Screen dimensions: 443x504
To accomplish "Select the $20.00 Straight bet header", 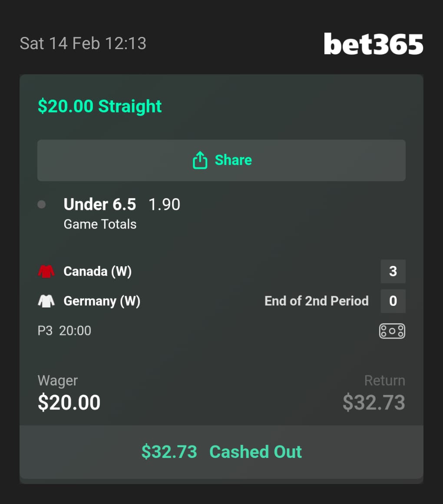I will 99,106.
